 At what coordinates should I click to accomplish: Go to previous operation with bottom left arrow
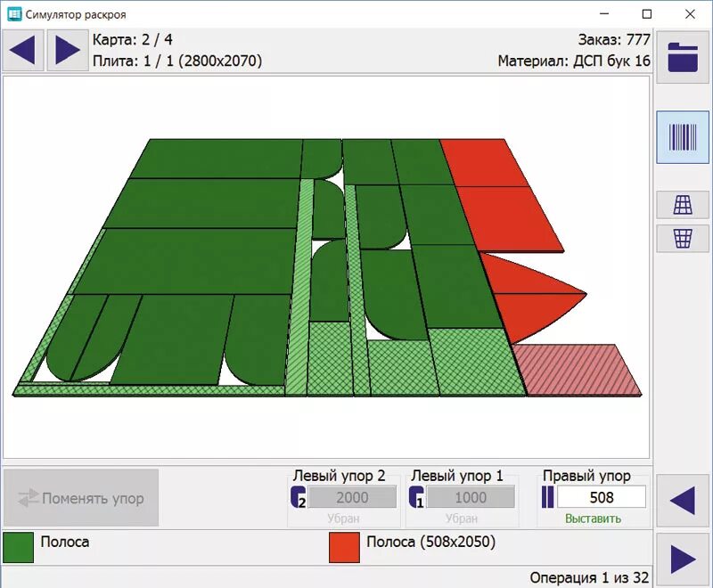pos(683,501)
